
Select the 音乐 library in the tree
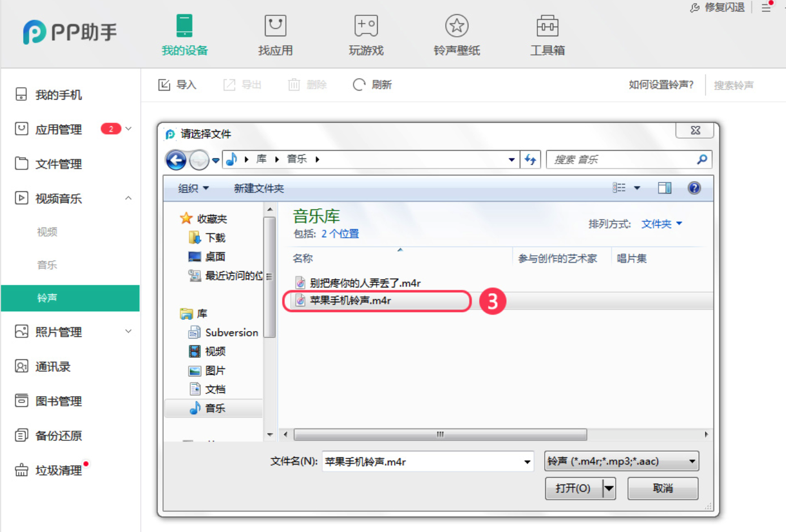213,408
